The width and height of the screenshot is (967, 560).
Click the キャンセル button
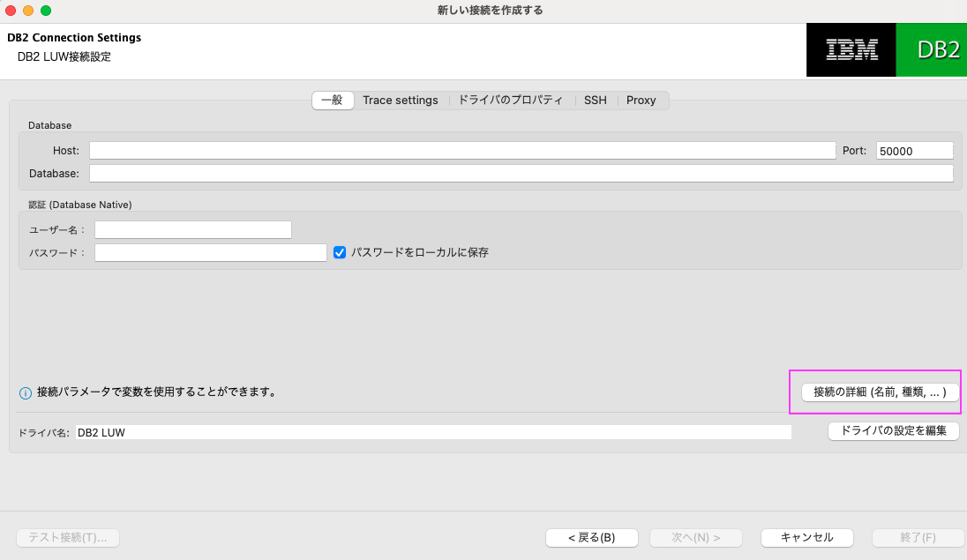tap(806, 538)
